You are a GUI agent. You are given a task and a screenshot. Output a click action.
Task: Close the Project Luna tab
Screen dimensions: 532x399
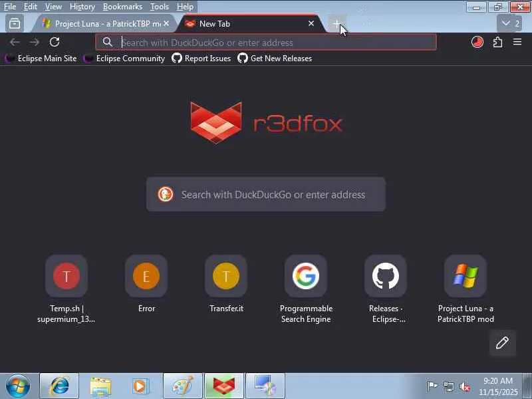click(x=166, y=23)
